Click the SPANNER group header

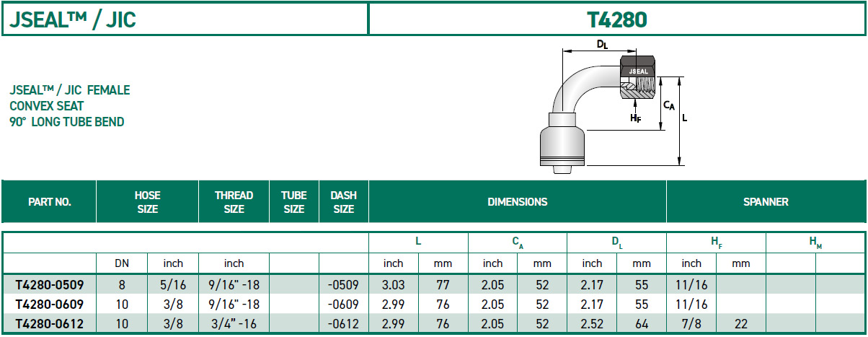tap(766, 202)
